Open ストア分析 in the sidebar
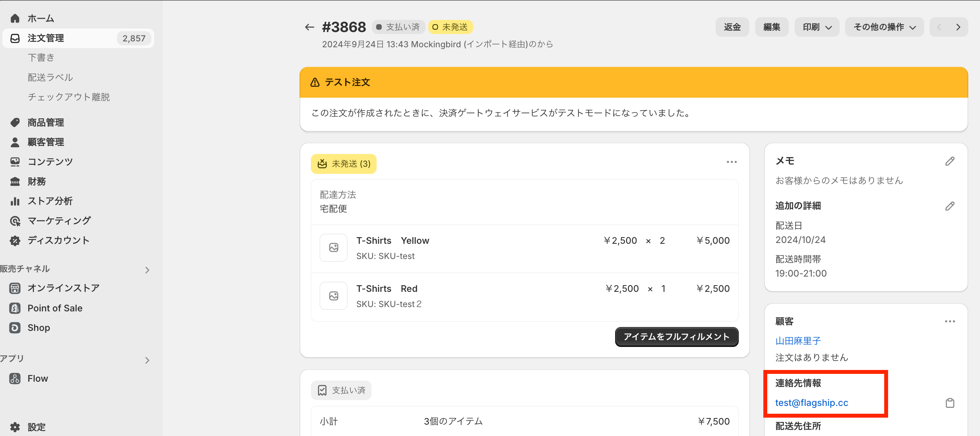 [50, 201]
